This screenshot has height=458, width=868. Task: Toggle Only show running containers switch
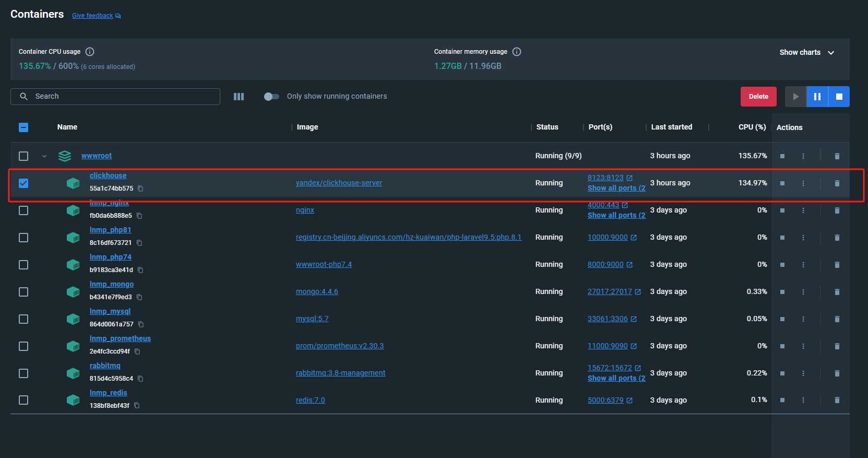[271, 97]
